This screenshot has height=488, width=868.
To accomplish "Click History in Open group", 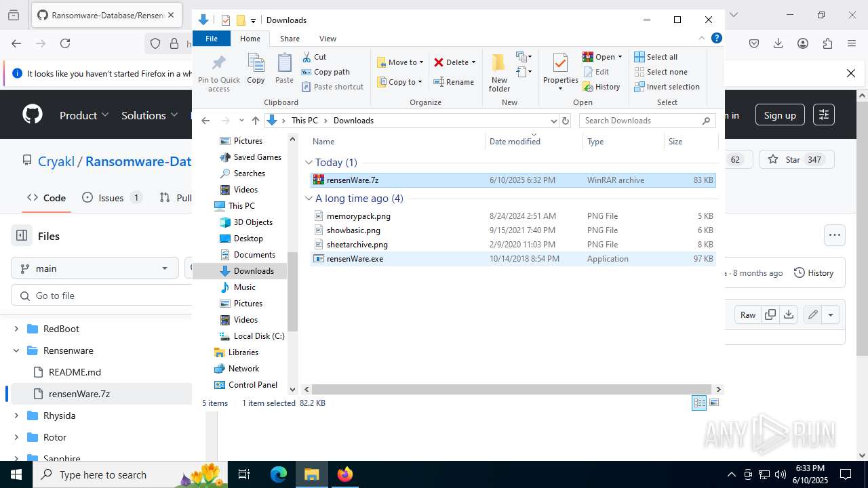I will coord(601,87).
